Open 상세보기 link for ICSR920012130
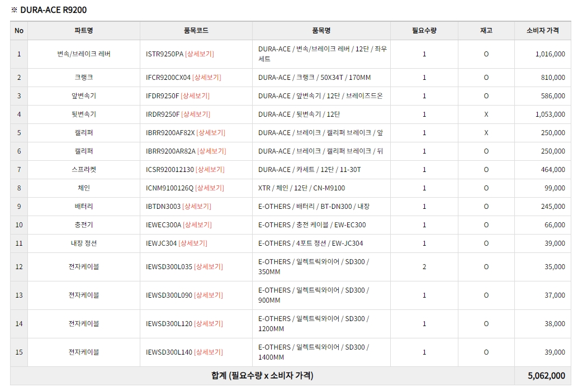This screenshot has width=573, height=392. pyautogui.click(x=210, y=170)
